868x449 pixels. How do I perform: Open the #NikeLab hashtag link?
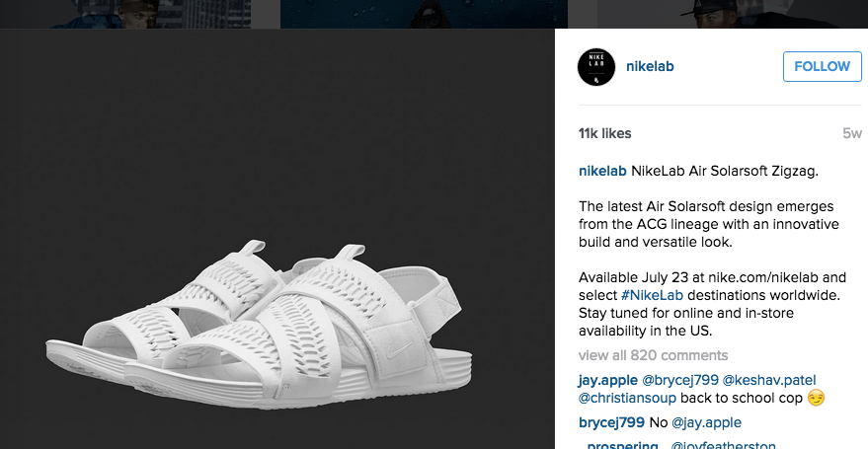click(652, 295)
